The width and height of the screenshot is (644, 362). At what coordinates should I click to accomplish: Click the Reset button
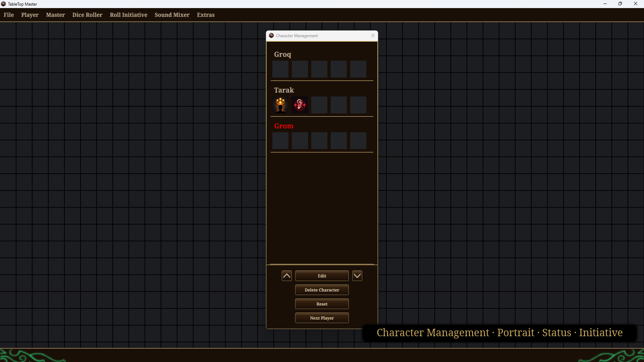[322, 304]
